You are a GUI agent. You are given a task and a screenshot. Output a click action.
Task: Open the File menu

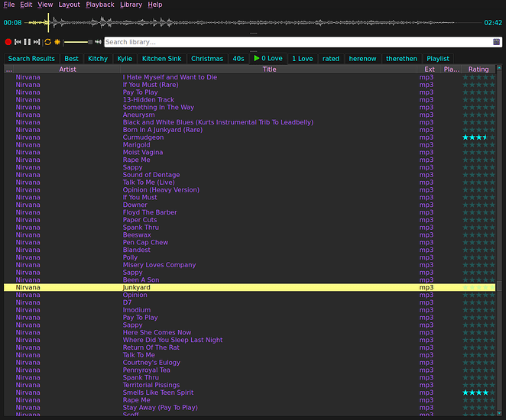[9, 5]
